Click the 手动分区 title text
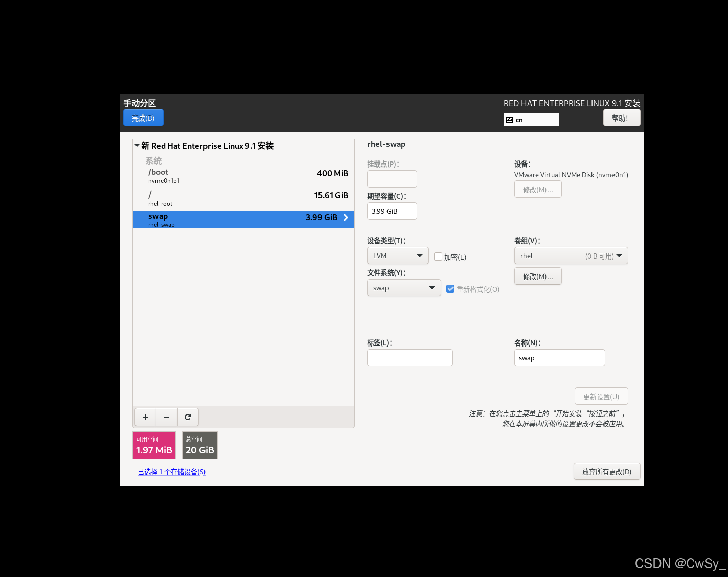 140,103
